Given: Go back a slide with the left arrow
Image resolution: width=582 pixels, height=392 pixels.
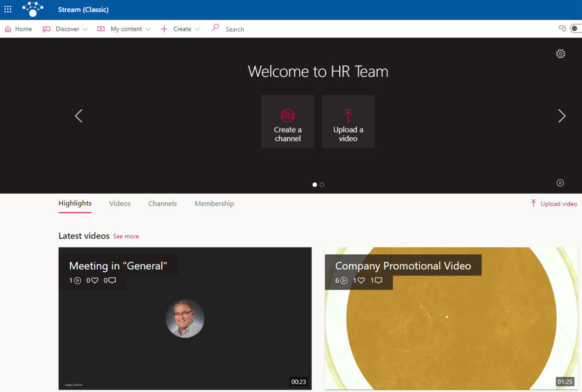Looking at the screenshot, I should click(78, 116).
